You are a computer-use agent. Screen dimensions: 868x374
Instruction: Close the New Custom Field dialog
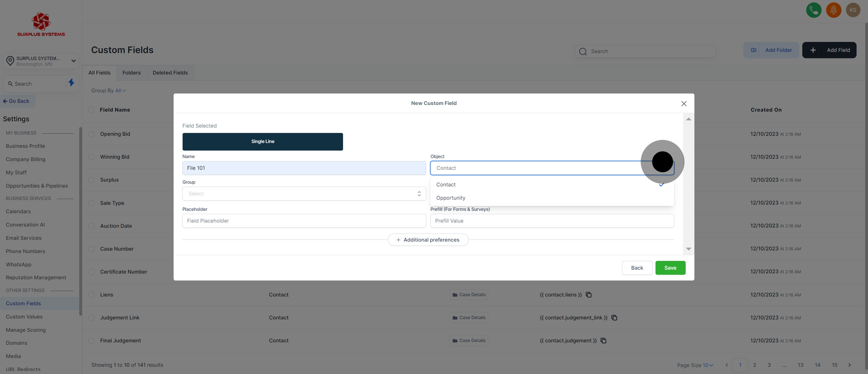(x=684, y=103)
